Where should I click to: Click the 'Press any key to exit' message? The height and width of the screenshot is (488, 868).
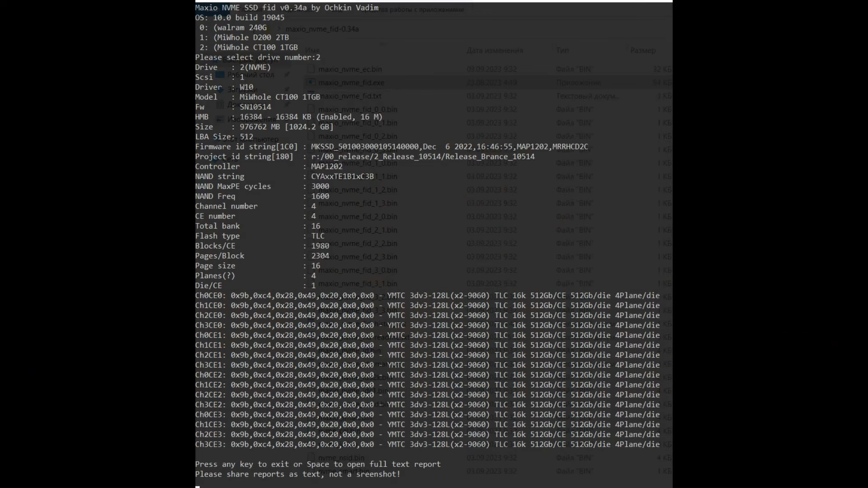pos(317,464)
